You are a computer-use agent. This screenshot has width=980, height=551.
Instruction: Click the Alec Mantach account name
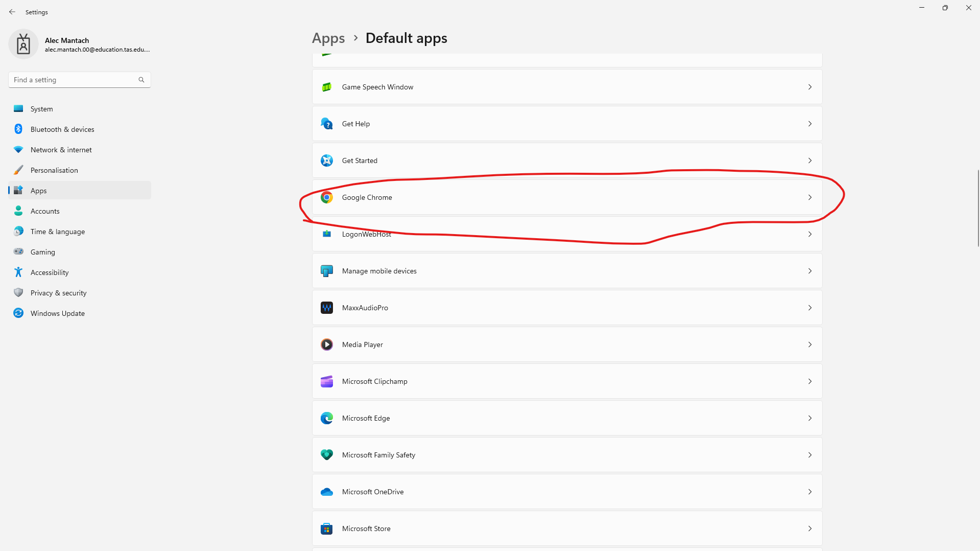[x=67, y=40]
